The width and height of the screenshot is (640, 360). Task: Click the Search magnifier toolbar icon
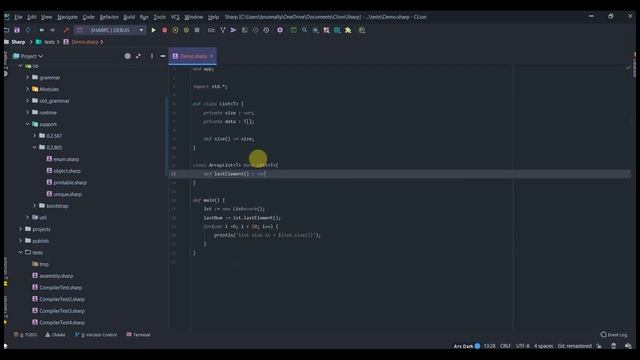pyautogui.click(x=304, y=30)
